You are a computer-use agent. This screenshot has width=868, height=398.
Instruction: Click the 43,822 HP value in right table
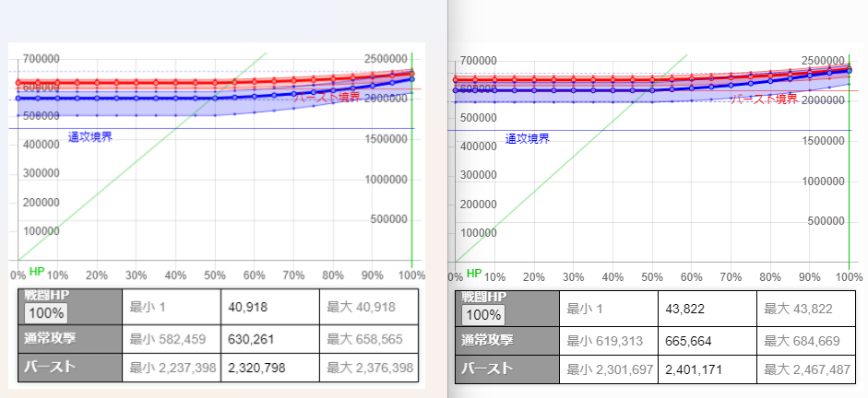(x=685, y=307)
